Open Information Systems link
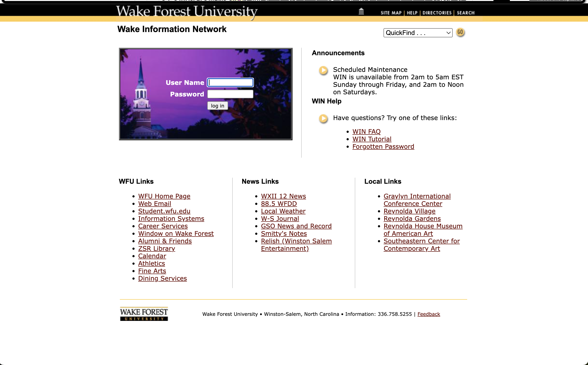Screen dimensions: 588x365 171,219
